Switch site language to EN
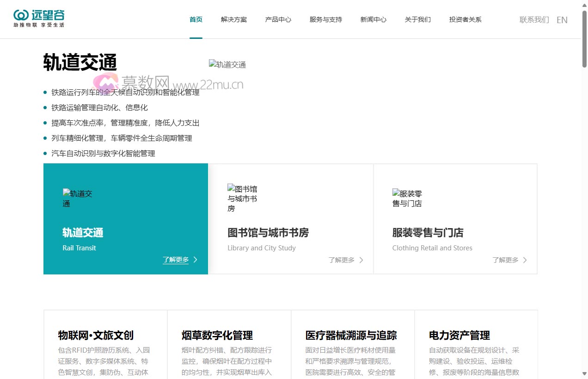588x379 pixels. [x=562, y=20]
